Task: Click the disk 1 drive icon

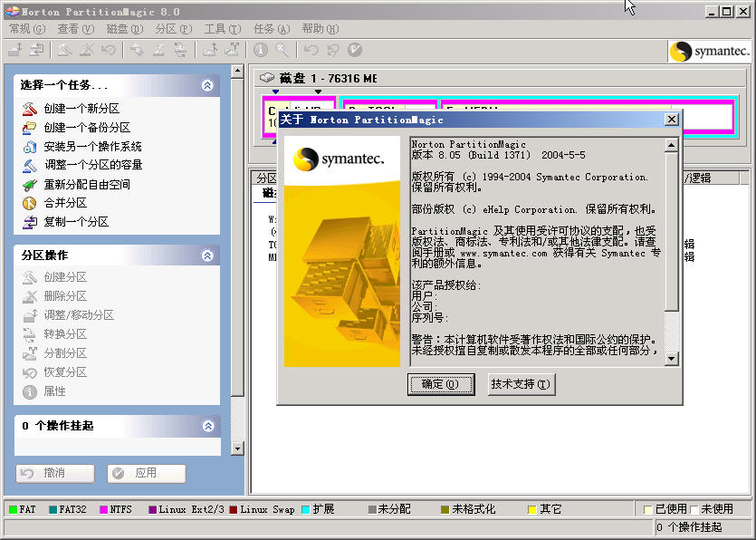Action: click(x=267, y=78)
